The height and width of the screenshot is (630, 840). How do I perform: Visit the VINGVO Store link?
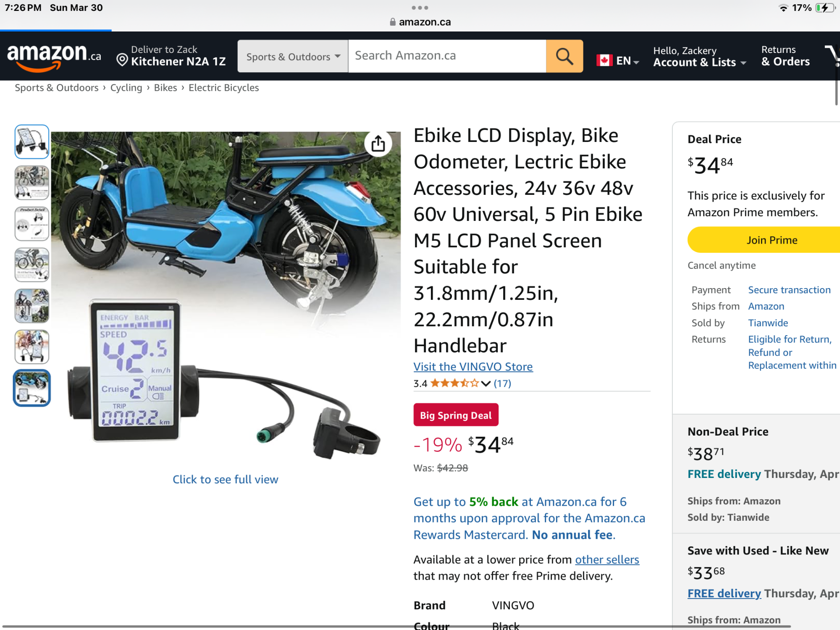pos(473,367)
